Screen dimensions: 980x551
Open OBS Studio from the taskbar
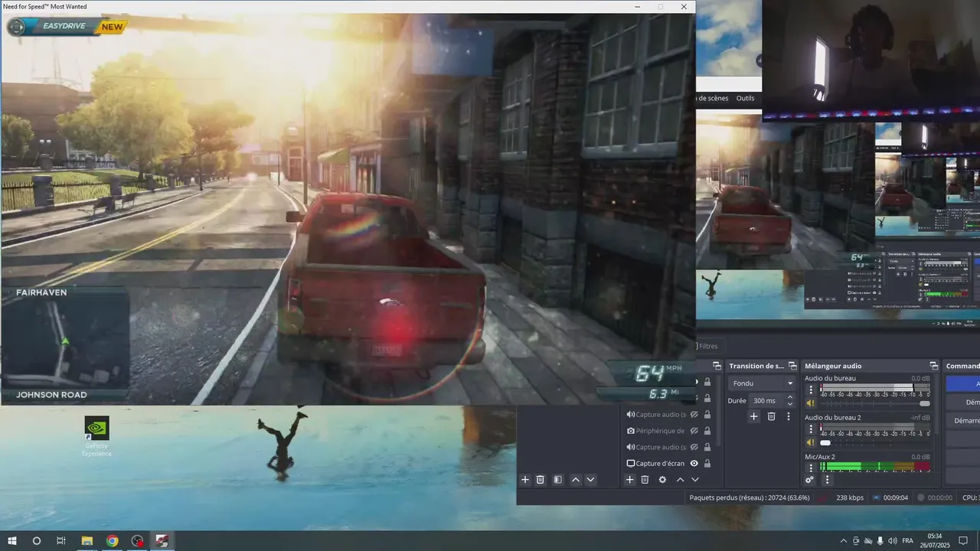coord(137,541)
